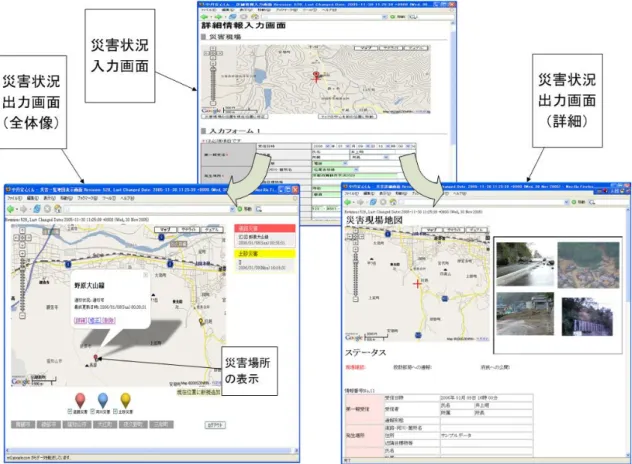Go back in the input screen window

point(204,17)
